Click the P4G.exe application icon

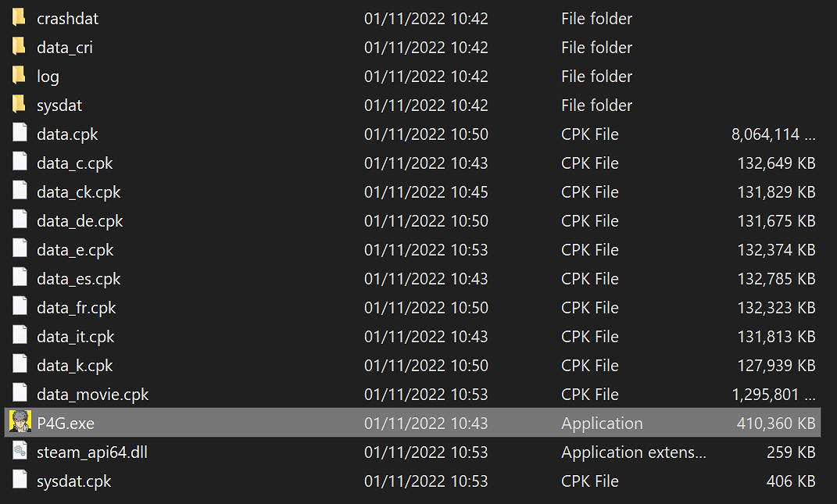click(20, 423)
